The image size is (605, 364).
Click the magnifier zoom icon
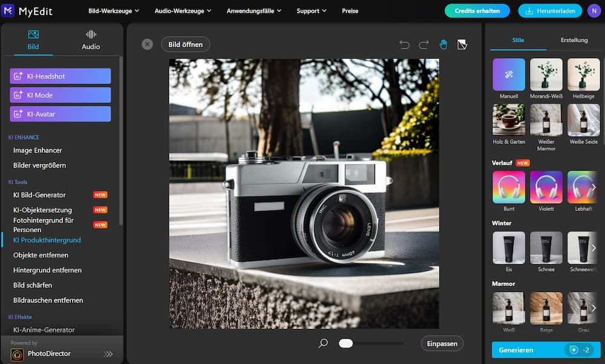pyautogui.click(x=323, y=343)
